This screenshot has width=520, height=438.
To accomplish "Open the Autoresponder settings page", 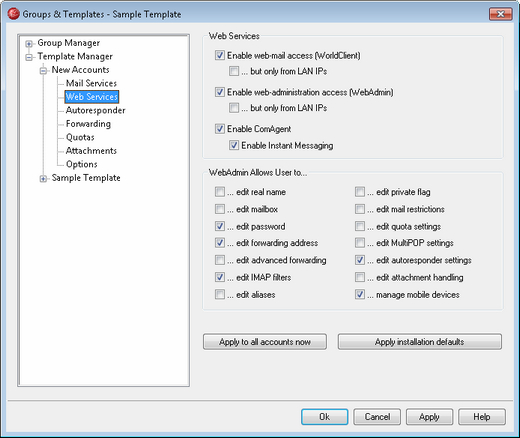I will tap(95, 110).
